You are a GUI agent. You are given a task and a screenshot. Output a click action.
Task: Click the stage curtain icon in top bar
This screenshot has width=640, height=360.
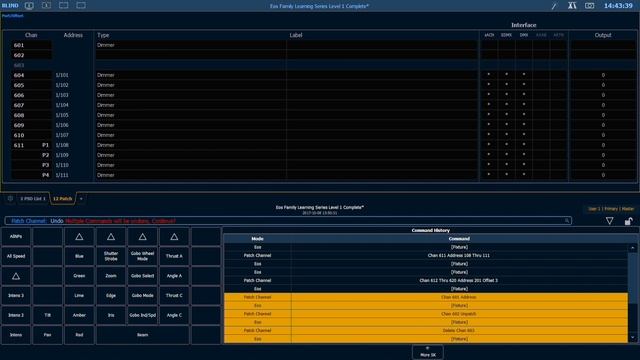572,6
